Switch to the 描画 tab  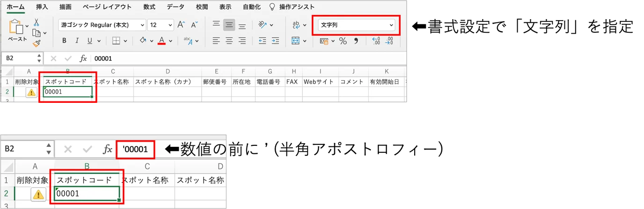[66, 7]
